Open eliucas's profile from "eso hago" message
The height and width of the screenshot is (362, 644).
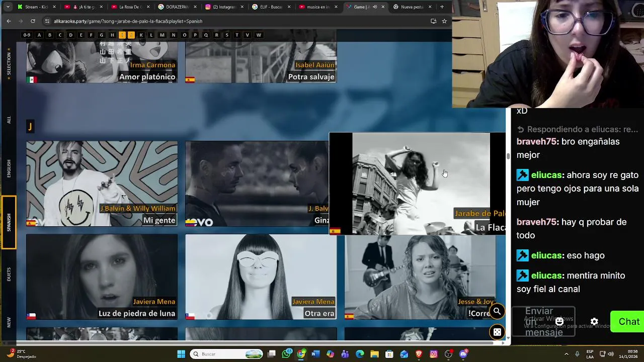pyautogui.click(x=546, y=255)
